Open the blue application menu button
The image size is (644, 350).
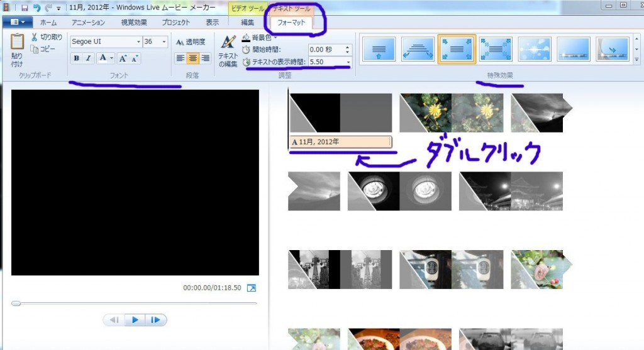click(x=17, y=22)
